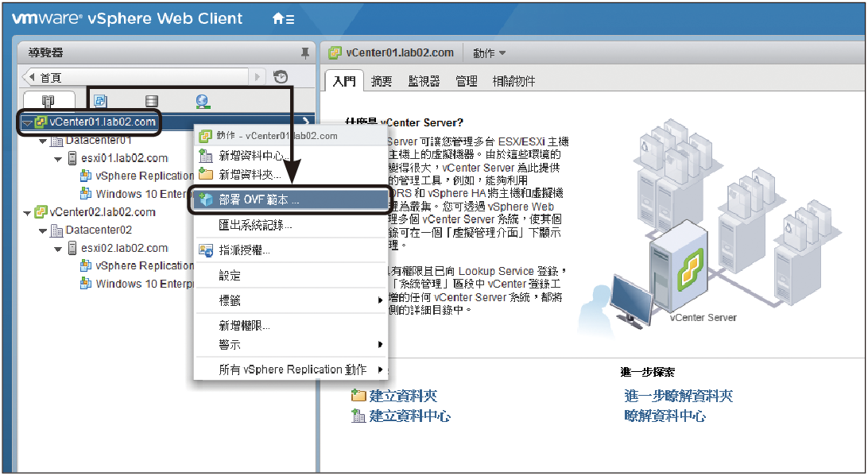The image size is (868, 476).
Task: Switch to the 入門 tab
Action: tap(343, 81)
